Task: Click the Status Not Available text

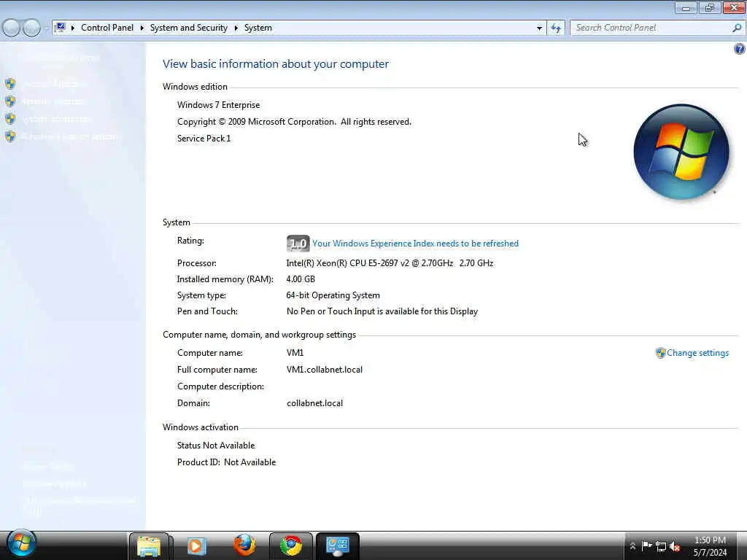Action: click(x=216, y=446)
